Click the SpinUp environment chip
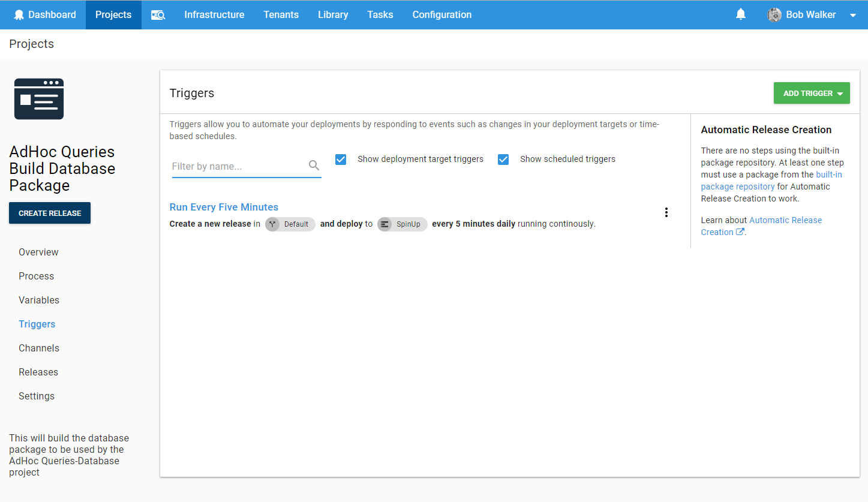 coord(402,224)
